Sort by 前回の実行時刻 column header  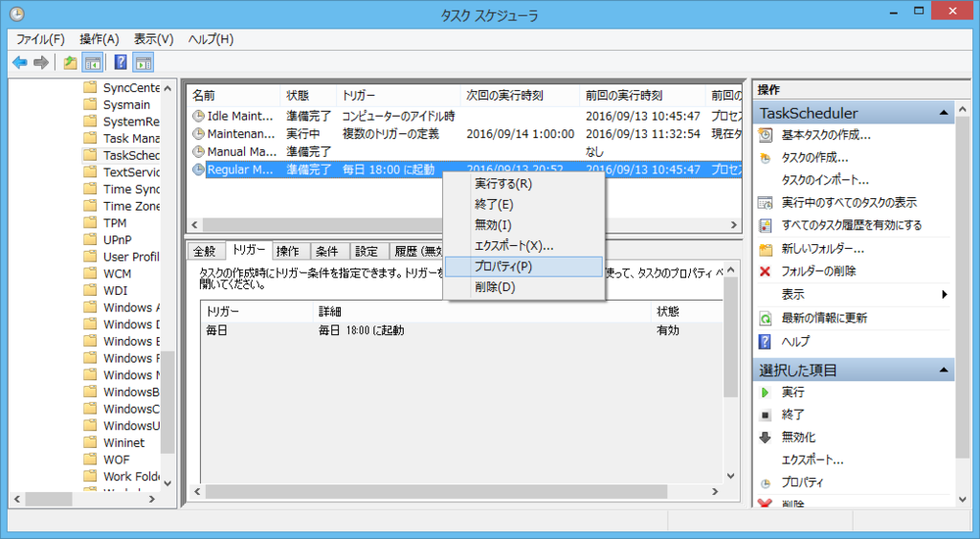point(642,96)
